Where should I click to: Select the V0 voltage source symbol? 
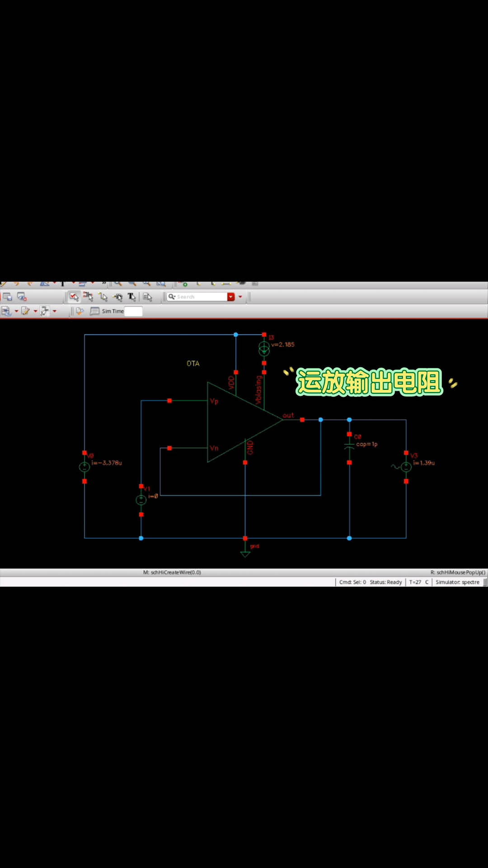84,467
